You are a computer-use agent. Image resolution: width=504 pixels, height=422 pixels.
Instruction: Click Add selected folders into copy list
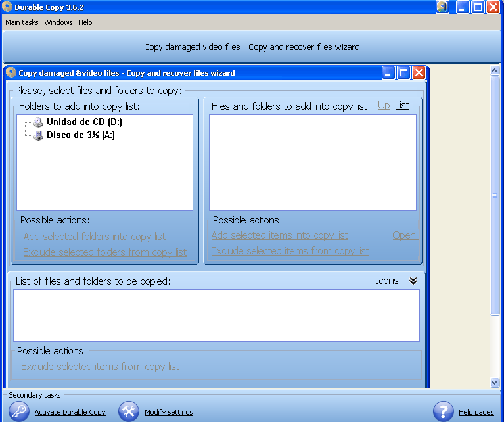tap(95, 237)
